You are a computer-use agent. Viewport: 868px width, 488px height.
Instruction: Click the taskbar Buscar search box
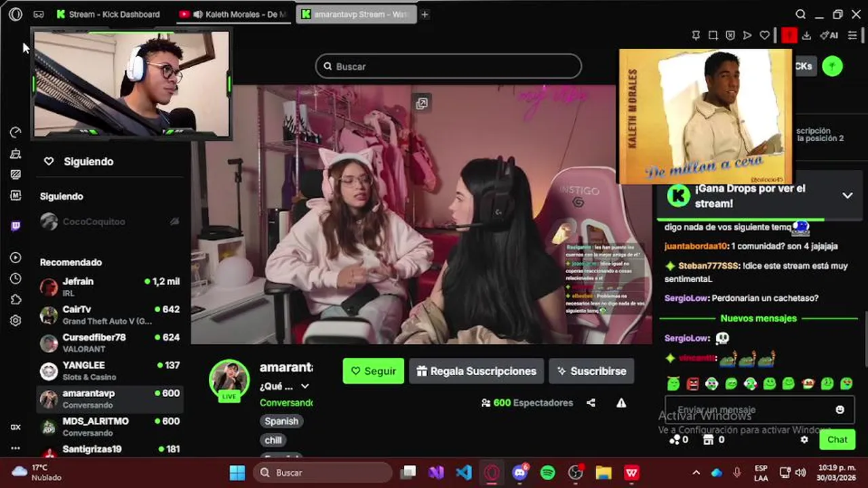(323, 472)
